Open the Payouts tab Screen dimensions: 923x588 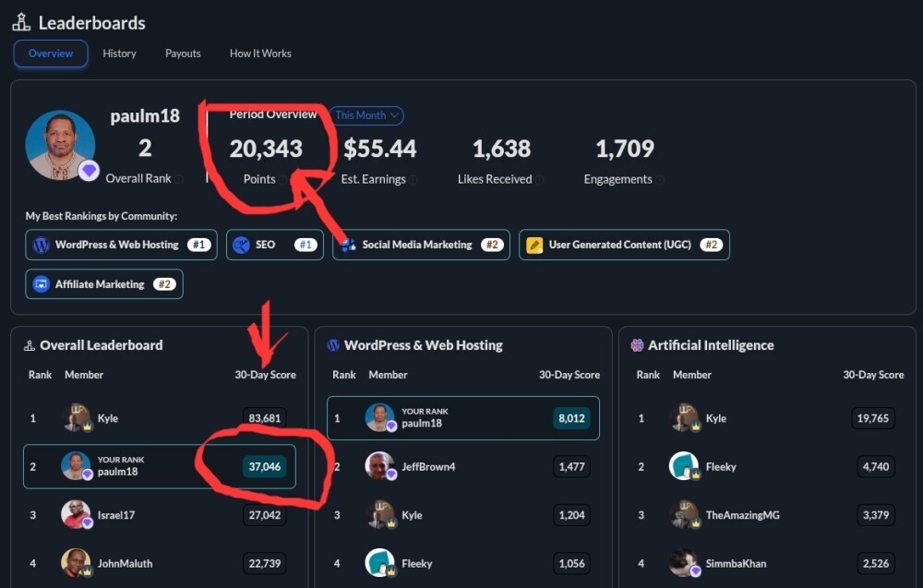click(182, 54)
